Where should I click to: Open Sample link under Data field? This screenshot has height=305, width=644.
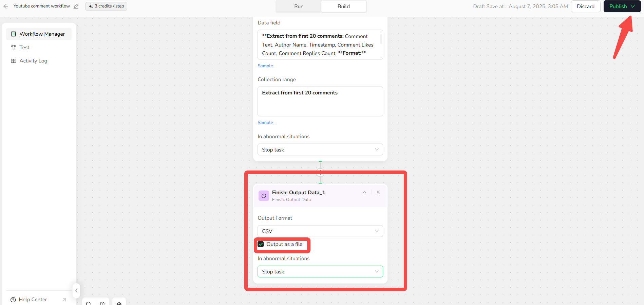(x=265, y=66)
